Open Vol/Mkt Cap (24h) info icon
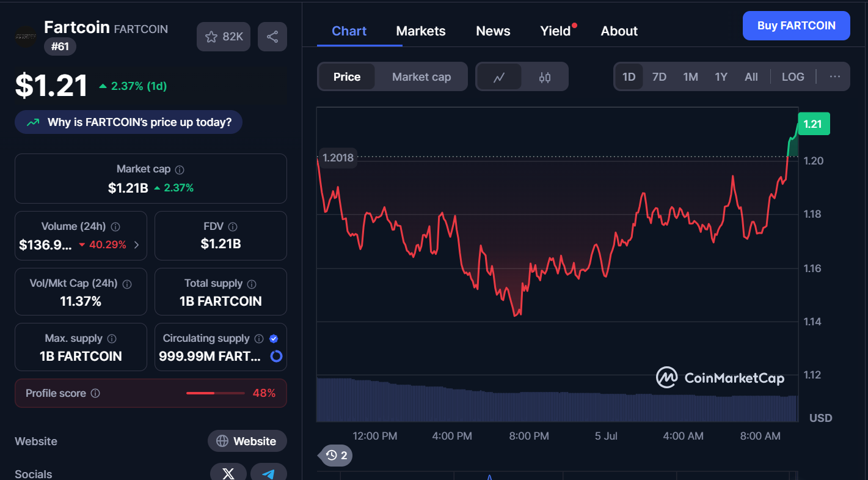868x480 pixels. pyautogui.click(x=127, y=284)
